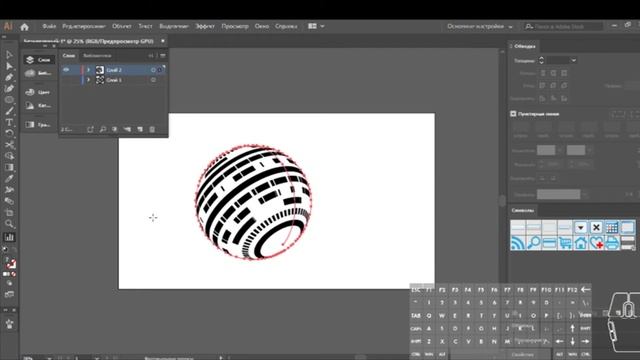Select the printer symbol
Screen dimensions: 640x360
(x=612, y=243)
